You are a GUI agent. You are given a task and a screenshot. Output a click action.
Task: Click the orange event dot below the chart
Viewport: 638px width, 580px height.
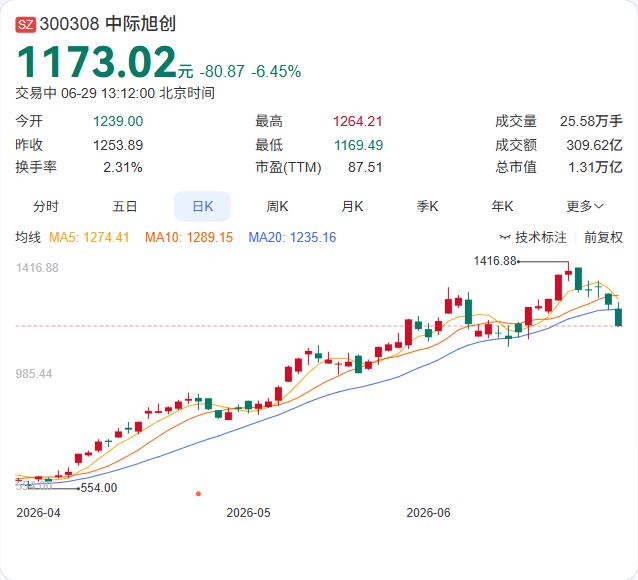pyautogui.click(x=199, y=494)
